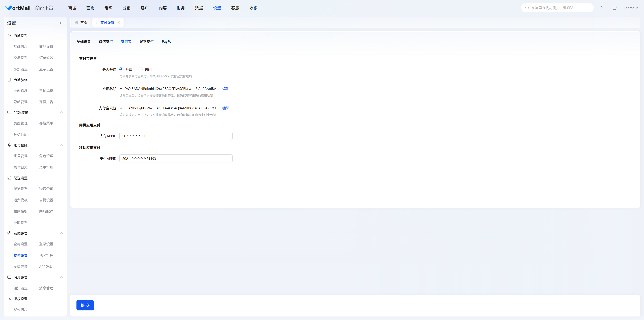The height and width of the screenshot is (320, 644).
Task: Click the 账号权限 user icon
Action: (x=9, y=145)
